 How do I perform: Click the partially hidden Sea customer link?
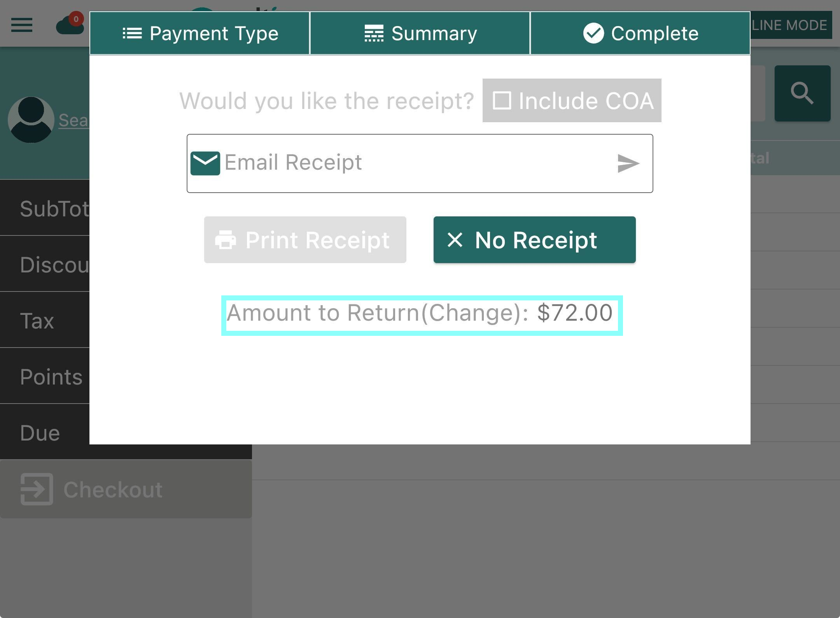pyautogui.click(x=74, y=120)
